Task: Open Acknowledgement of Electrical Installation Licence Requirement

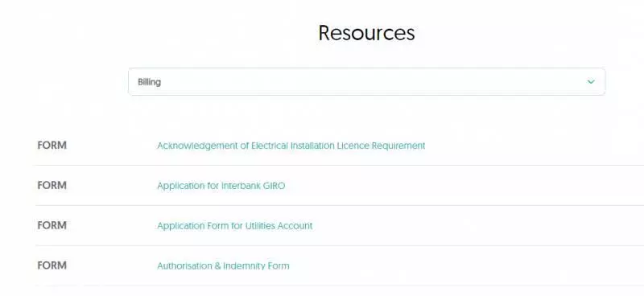Action: click(291, 146)
